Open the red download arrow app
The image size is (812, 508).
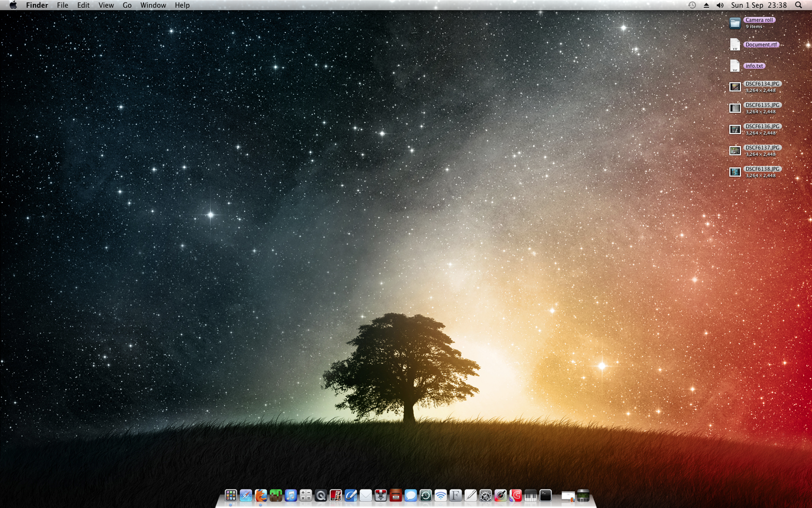pos(381,495)
